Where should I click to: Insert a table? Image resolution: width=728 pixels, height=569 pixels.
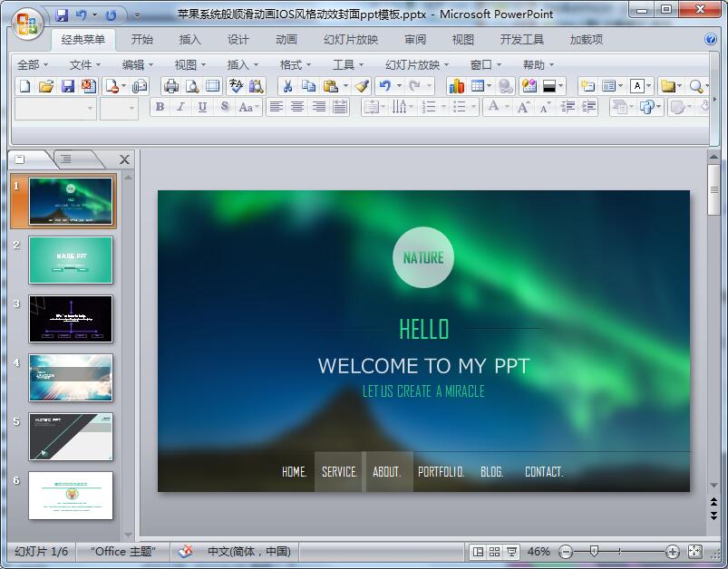tap(477, 86)
